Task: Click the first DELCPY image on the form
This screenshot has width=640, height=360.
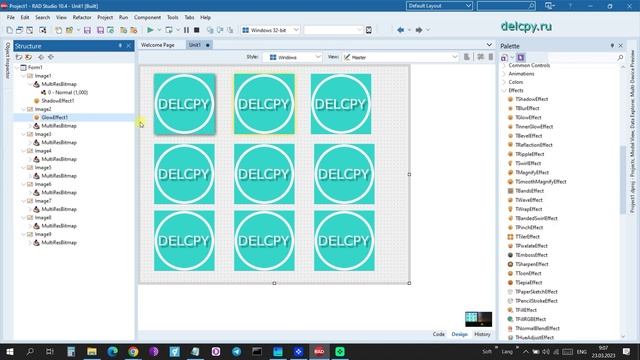Action: tap(184, 104)
